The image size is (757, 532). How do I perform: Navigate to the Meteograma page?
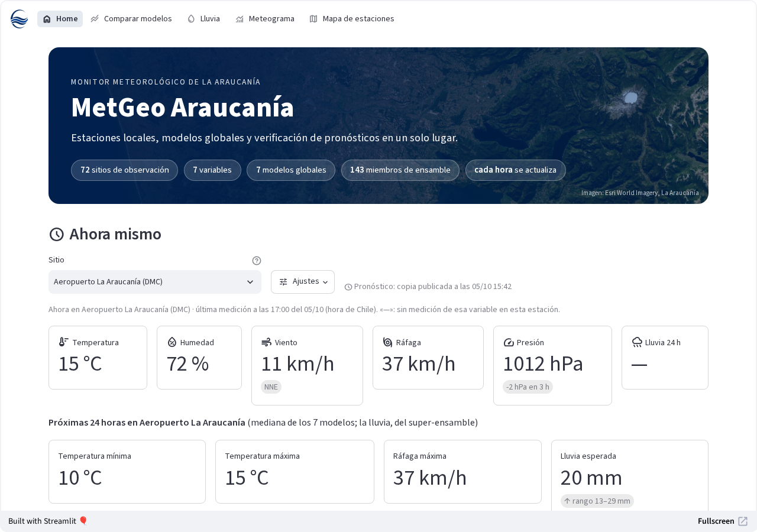click(265, 19)
